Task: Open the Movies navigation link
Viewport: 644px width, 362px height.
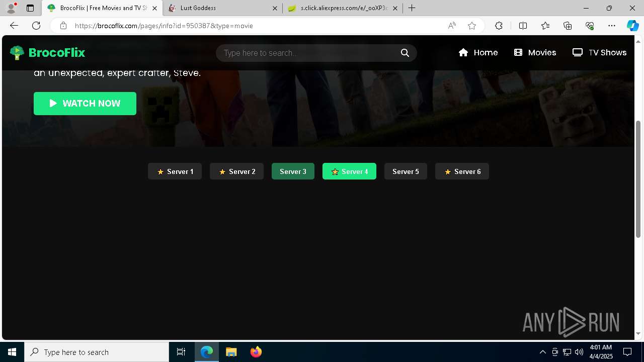Action: click(x=535, y=52)
